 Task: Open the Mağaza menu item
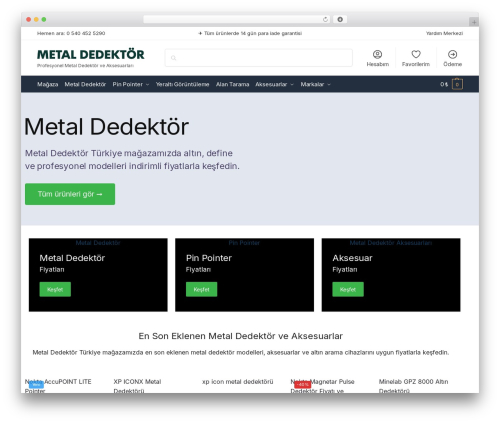(x=47, y=84)
